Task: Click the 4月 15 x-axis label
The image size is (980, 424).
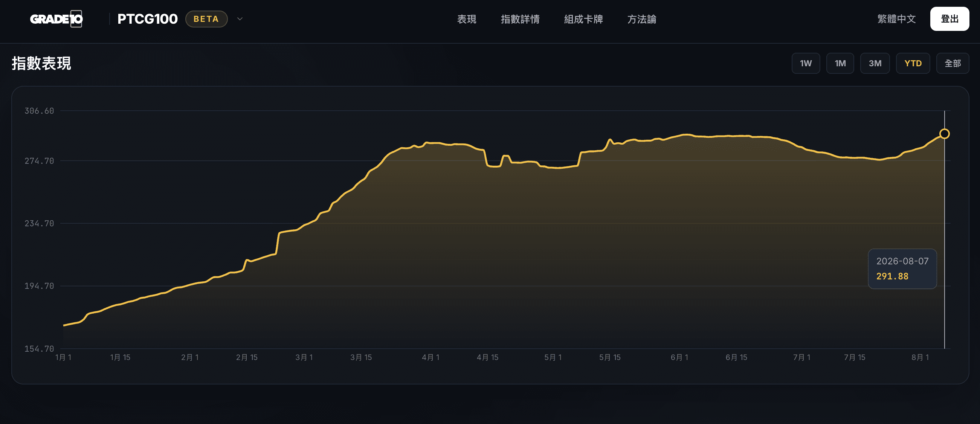Action: point(488,357)
